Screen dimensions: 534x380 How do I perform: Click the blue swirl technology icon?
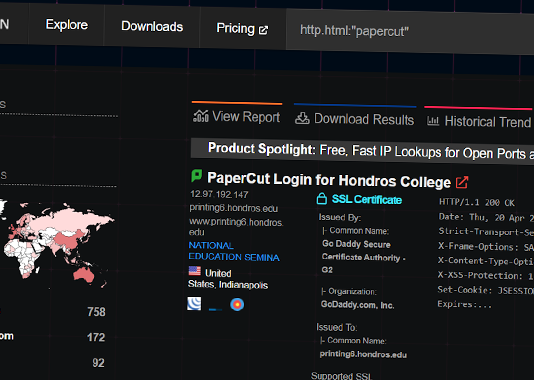(194, 303)
